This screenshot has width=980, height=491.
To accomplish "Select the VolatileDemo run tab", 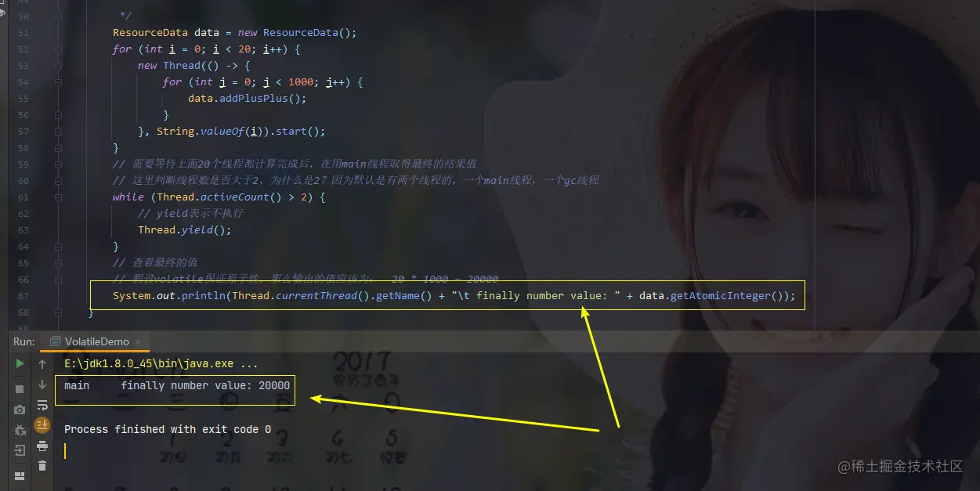I will [x=96, y=341].
